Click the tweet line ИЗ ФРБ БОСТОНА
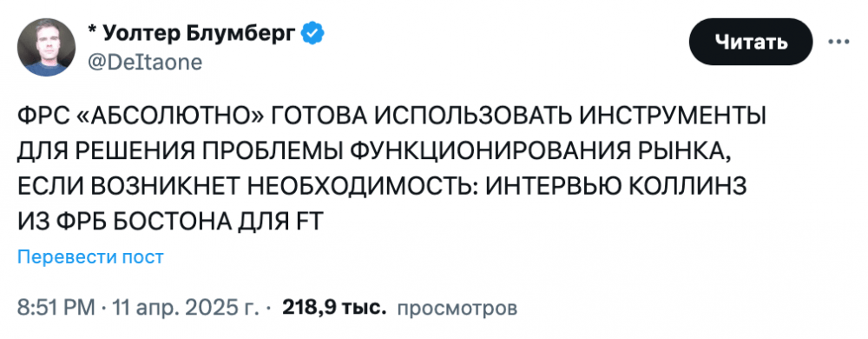This screenshot has height=339, width=868. (169, 222)
